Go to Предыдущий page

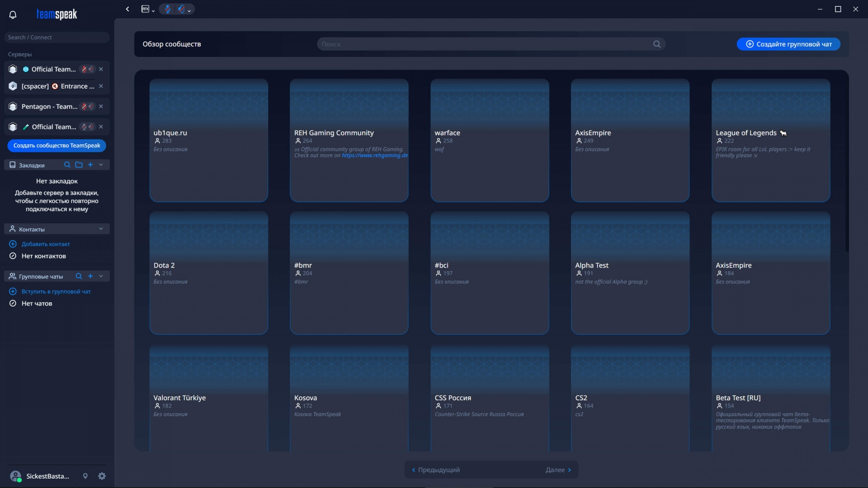coord(436,470)
